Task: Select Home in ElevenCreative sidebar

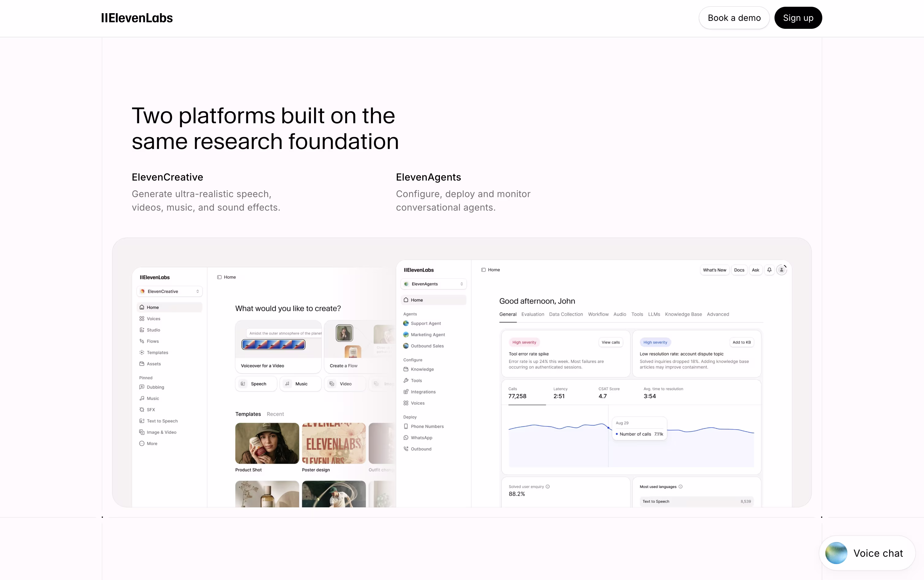Action: (x=169, y=307)
